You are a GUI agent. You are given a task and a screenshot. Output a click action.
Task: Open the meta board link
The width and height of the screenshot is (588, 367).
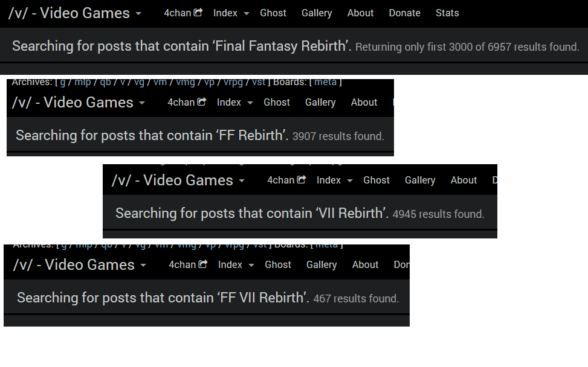326,82
